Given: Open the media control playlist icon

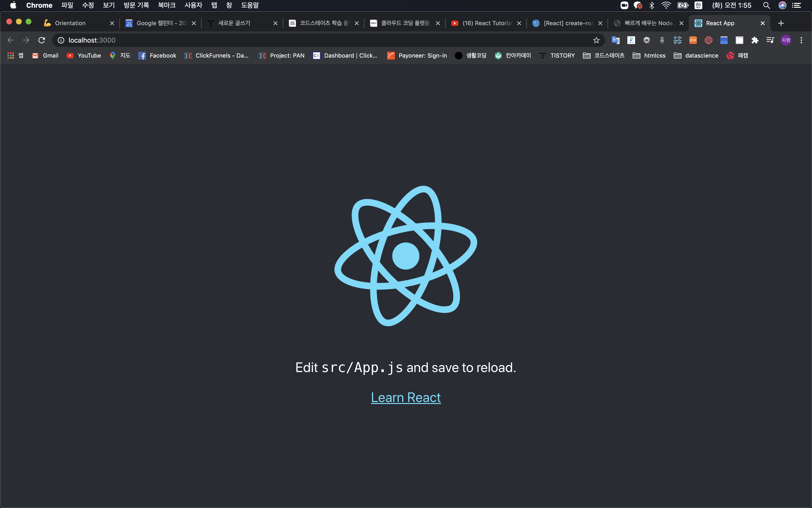Looking at the screenshot, I should coord(770,40).
